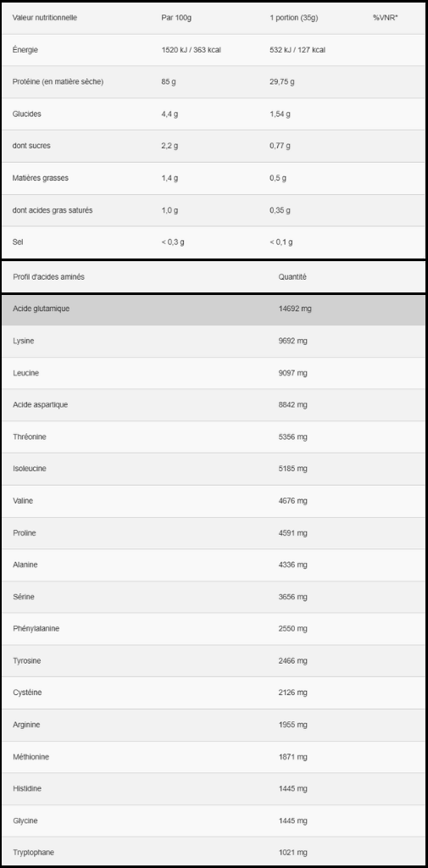Select the Phénylalanine row label

click(36, 629)
